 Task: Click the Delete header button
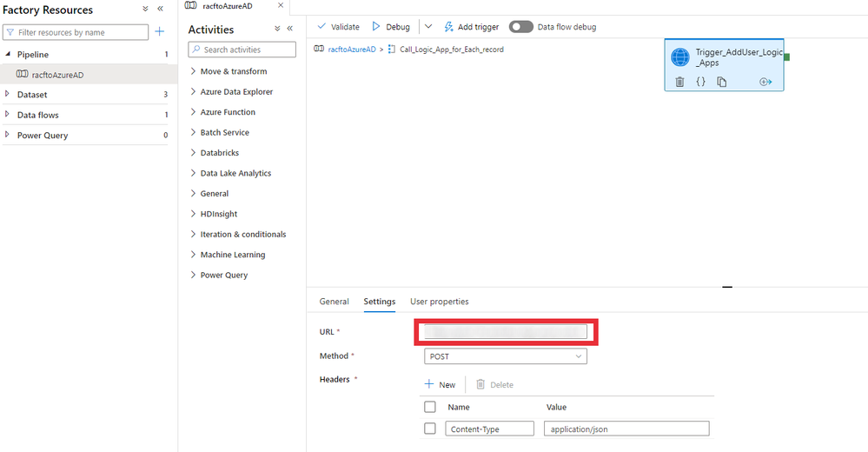point(495,384)
